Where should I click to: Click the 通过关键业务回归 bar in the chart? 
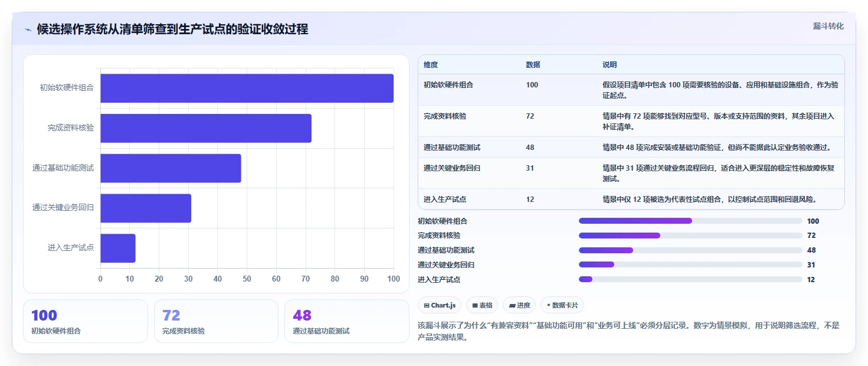click(x=146, y=208)
